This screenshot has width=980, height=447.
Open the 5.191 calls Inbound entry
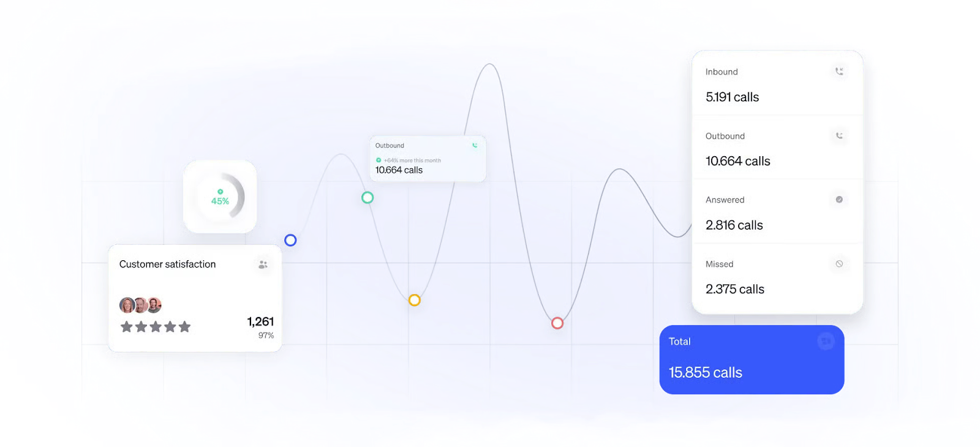732,97
